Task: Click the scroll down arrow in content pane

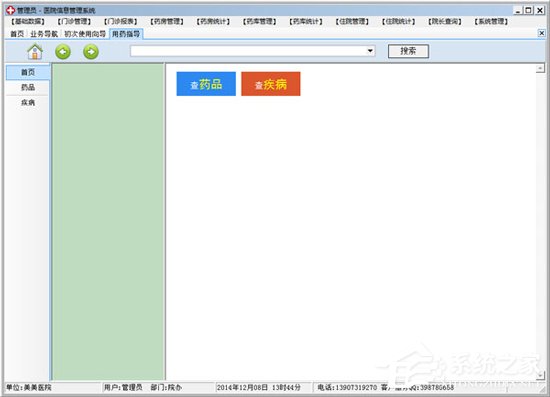Action: point(541,375)
